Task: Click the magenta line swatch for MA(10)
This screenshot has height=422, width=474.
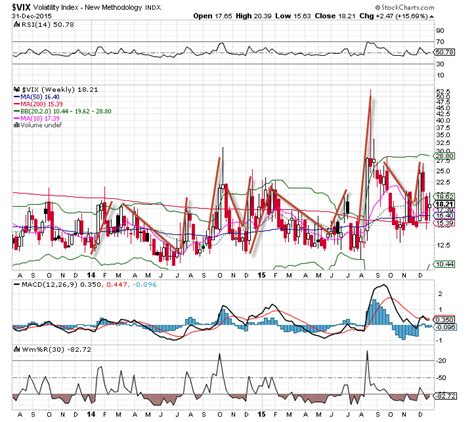Action: [x=17, y=119]
